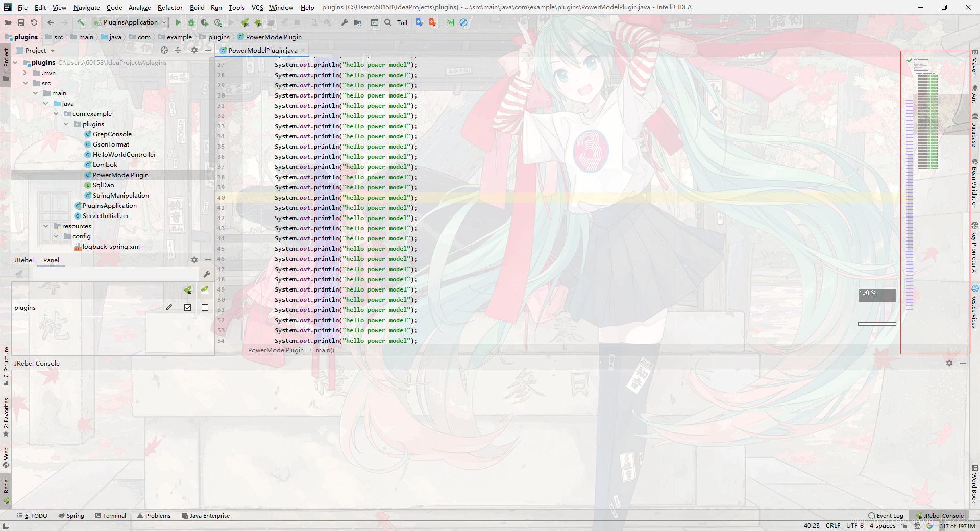Open the VCS menu

257,7
